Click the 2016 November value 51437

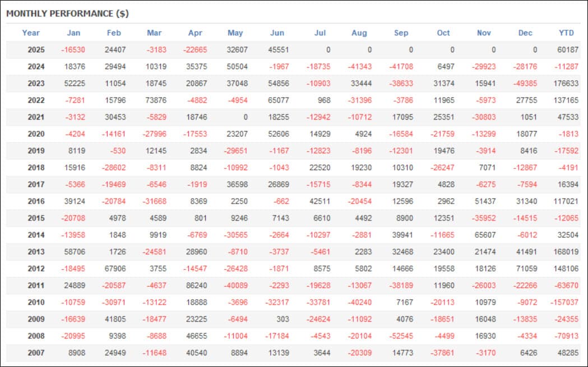(485, 201)
